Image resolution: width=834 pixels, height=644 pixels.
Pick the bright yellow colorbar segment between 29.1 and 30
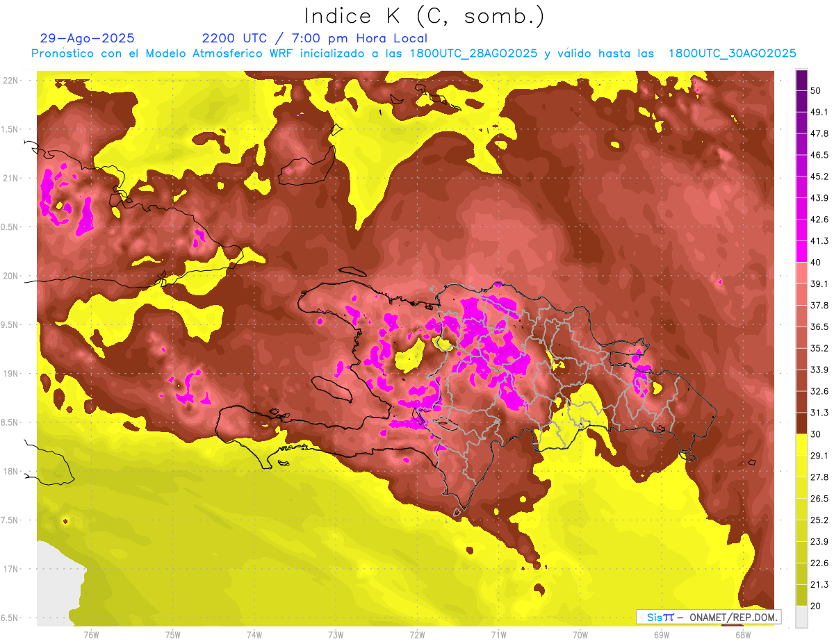801,445
